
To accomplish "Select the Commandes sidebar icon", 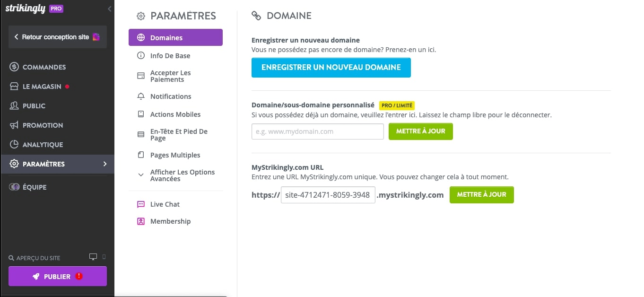I will [x=14, y=67].
